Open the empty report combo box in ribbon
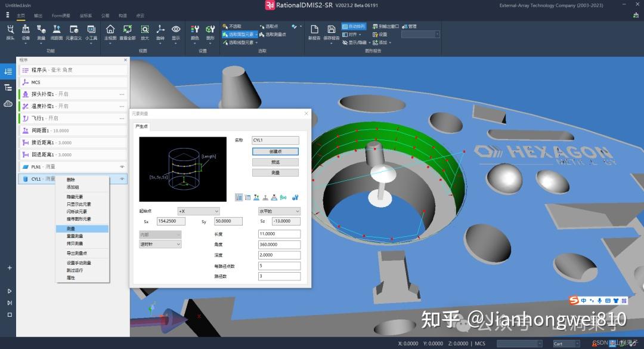Image resolution: width=644 pixels, height=349 pixels. pyautogui.click(x=420, y=35)
